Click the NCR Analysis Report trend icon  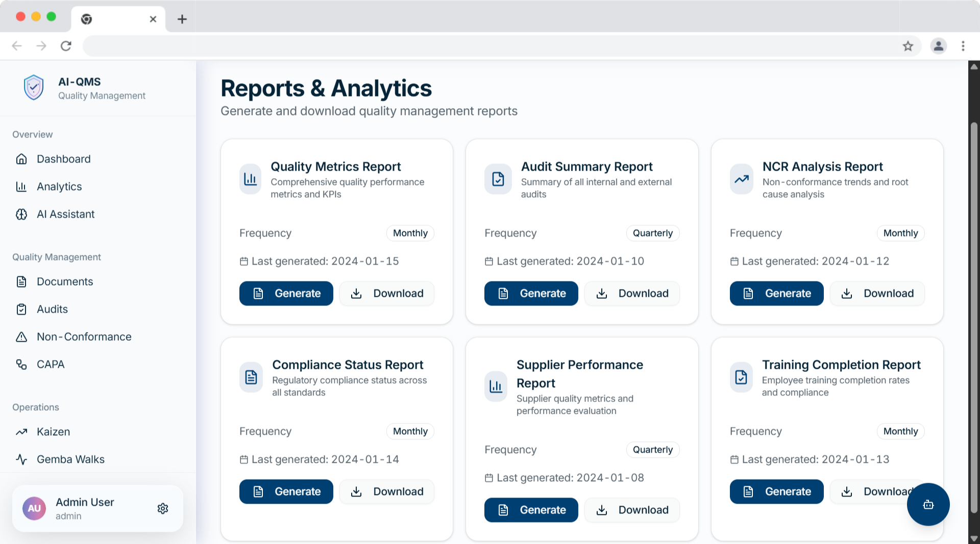(x=742, y=179)
